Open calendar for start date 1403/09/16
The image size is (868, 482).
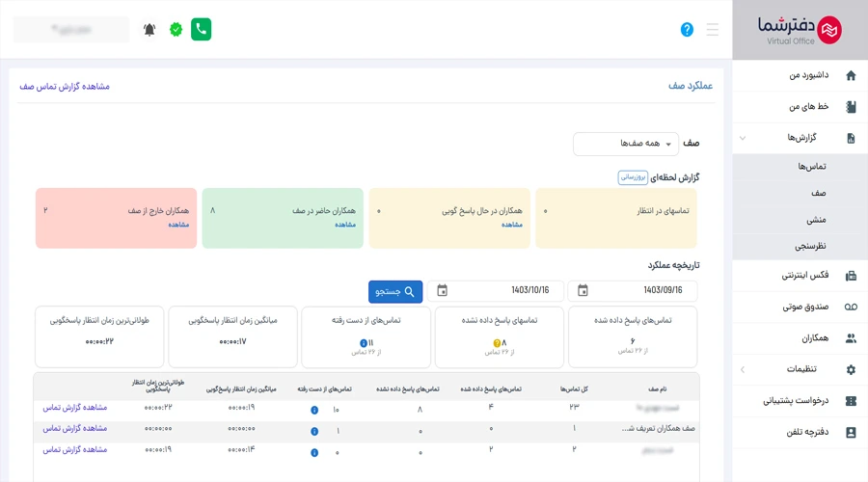pos(583,290)
